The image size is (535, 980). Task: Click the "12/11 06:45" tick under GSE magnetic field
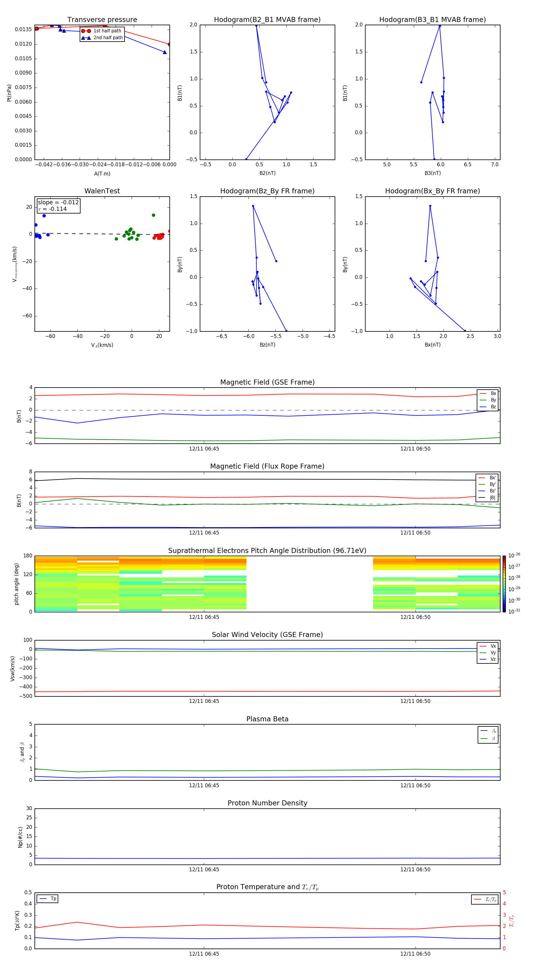pyautogui.click(x=204, y=449)
